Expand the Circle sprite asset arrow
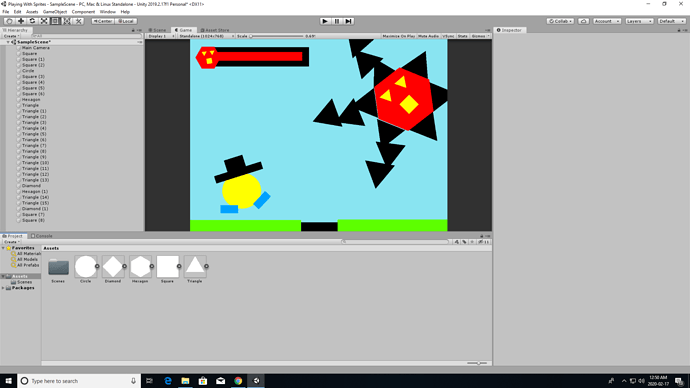This screenshot has width=690, height=388. (97, 266)
